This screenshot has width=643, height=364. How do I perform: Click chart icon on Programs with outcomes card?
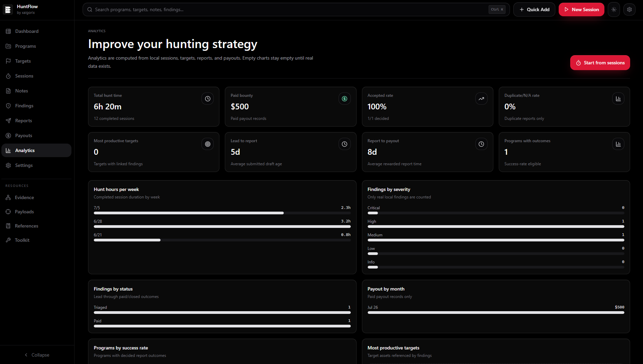(x=618, y=144)
